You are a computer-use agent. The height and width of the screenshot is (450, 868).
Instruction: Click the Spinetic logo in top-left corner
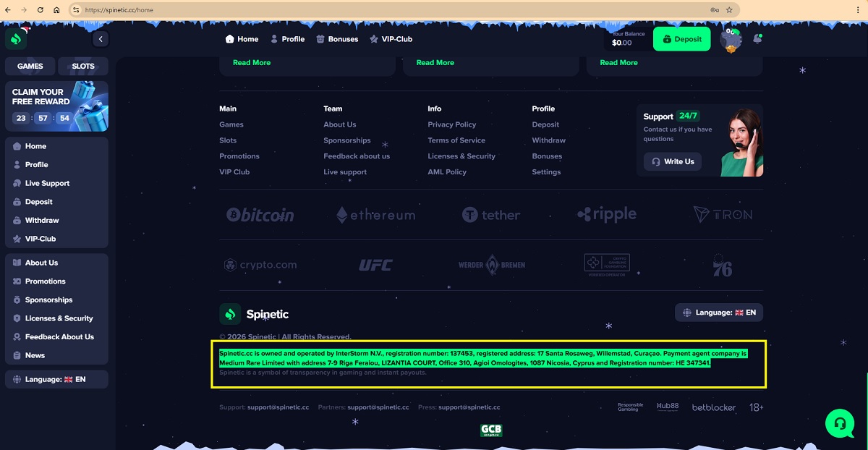16,39
